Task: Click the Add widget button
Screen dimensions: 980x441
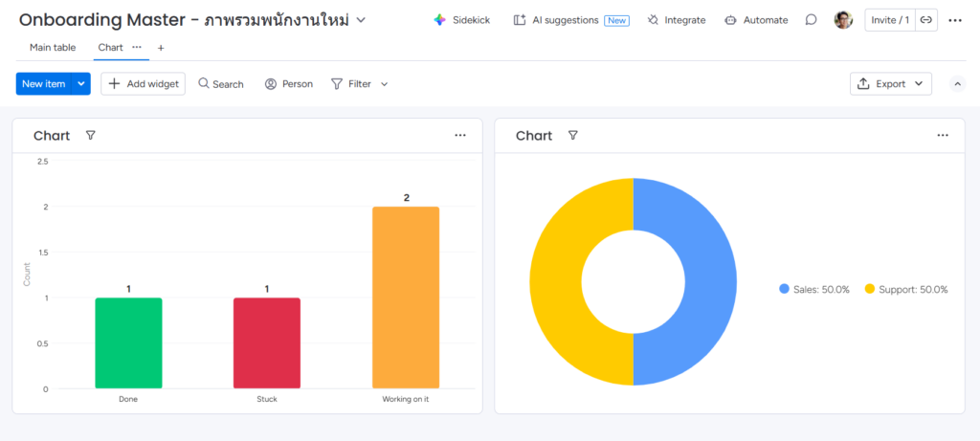Action: [143, 84]
